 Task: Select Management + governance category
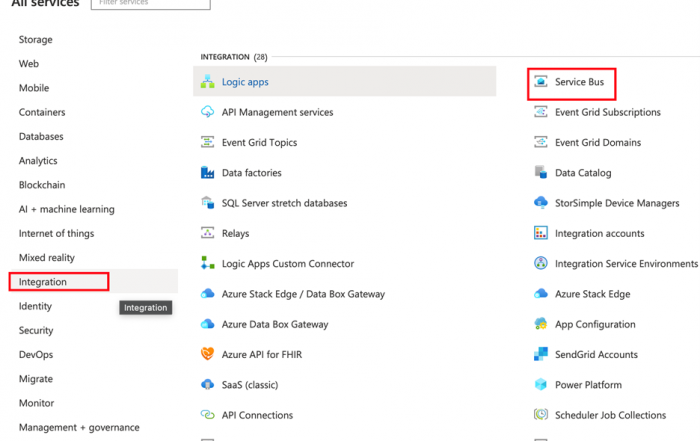pos(79,427)
